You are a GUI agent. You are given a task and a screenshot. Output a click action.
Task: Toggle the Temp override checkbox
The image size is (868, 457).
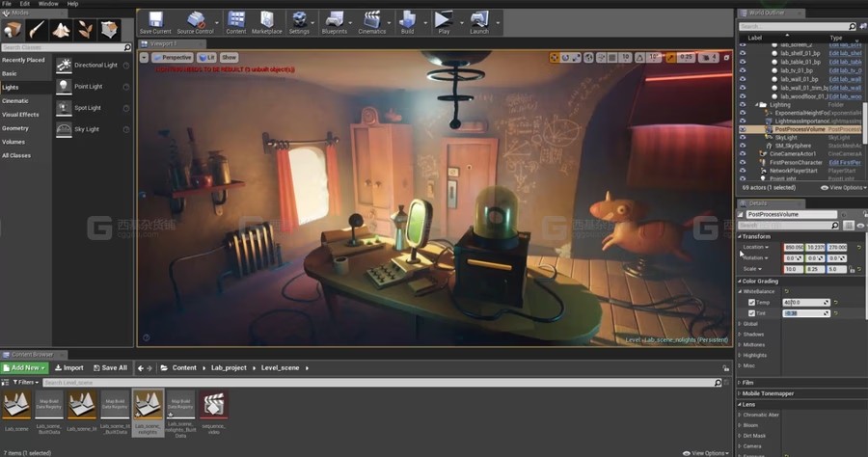pyautogui.click(x=751, y=303)
